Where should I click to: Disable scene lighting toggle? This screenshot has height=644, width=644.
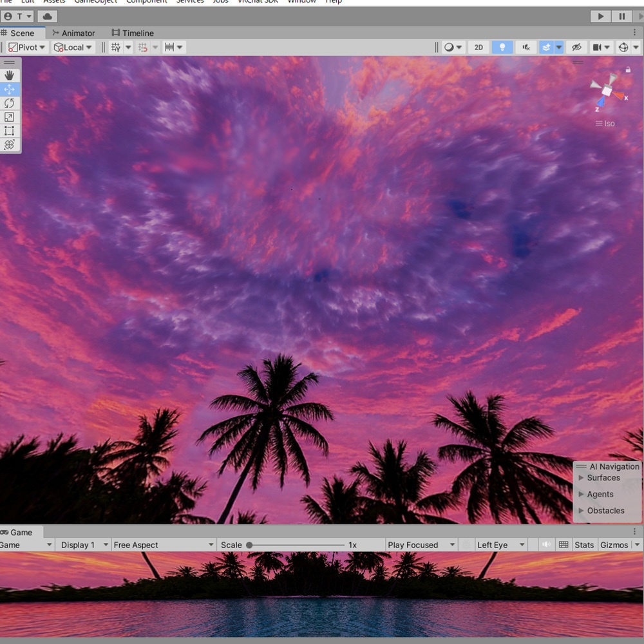tap(502, 47)
